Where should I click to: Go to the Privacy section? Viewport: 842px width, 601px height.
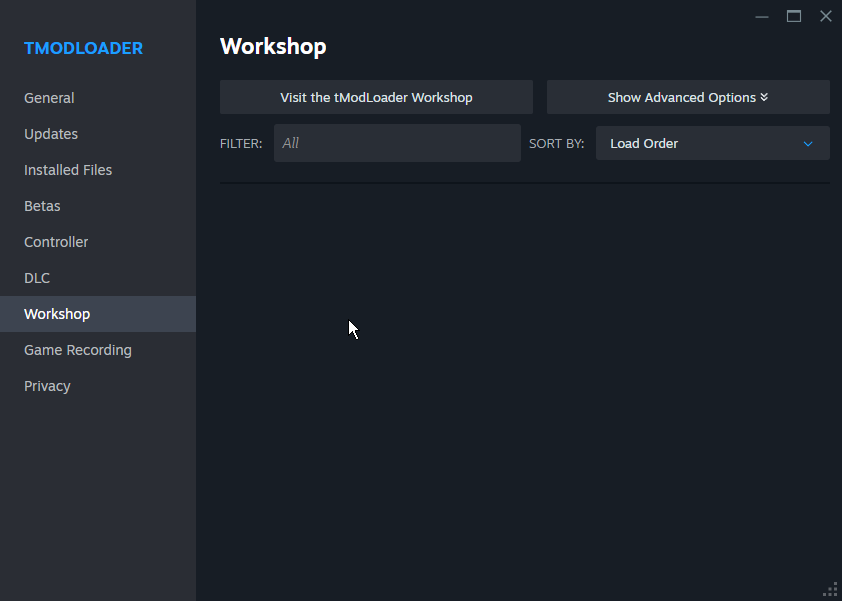(x=98, y=386)
